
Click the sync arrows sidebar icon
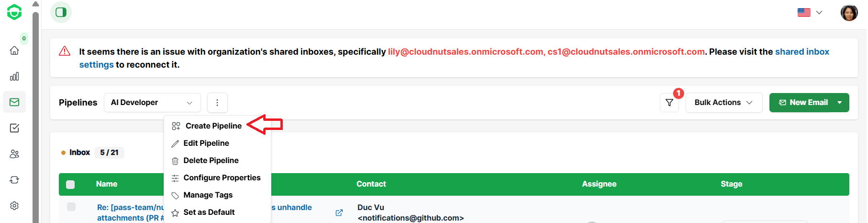point(14,180)
